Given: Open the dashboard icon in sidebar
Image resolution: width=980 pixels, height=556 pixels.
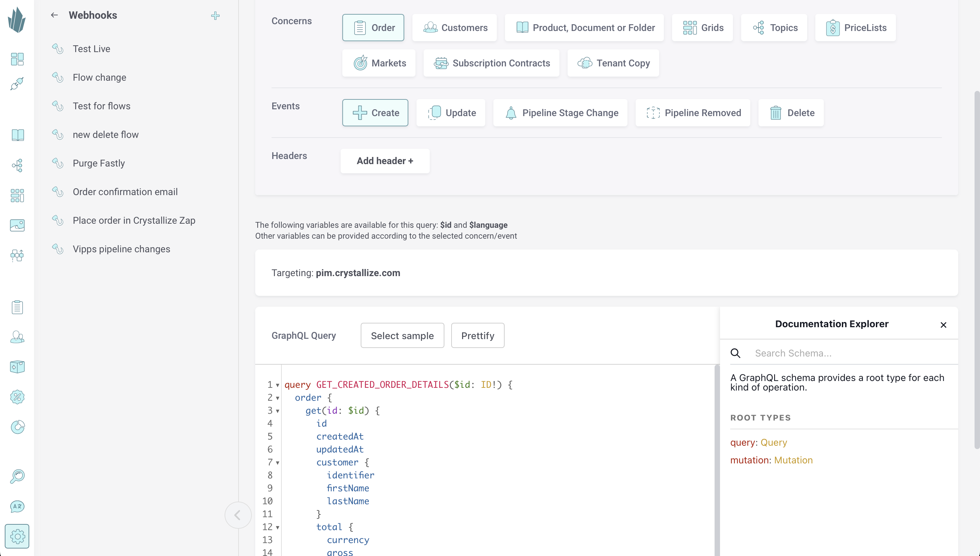Looking at the screenshot, I should pyautogui.click(x=17, y=59).
